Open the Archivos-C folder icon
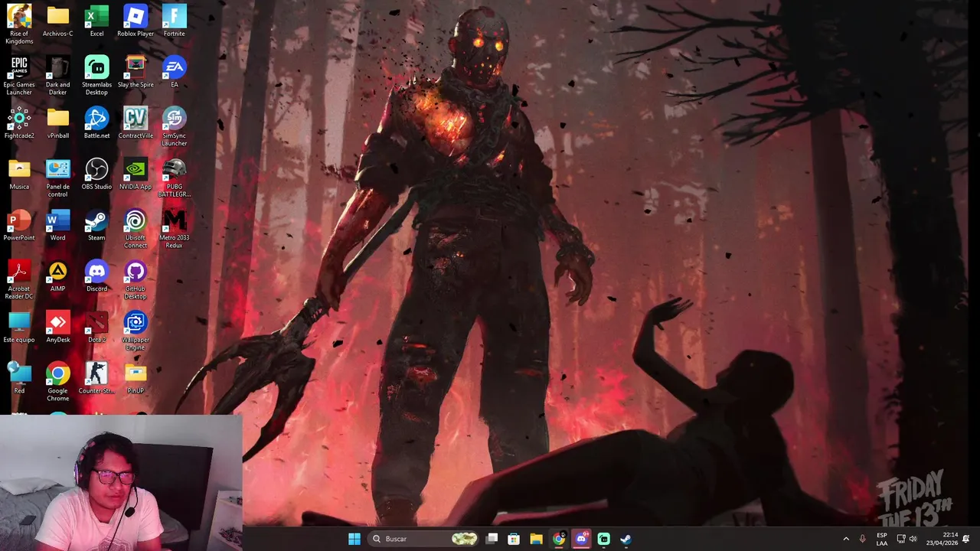This screenshot has width=980, height=551. (x=57, y=21)
